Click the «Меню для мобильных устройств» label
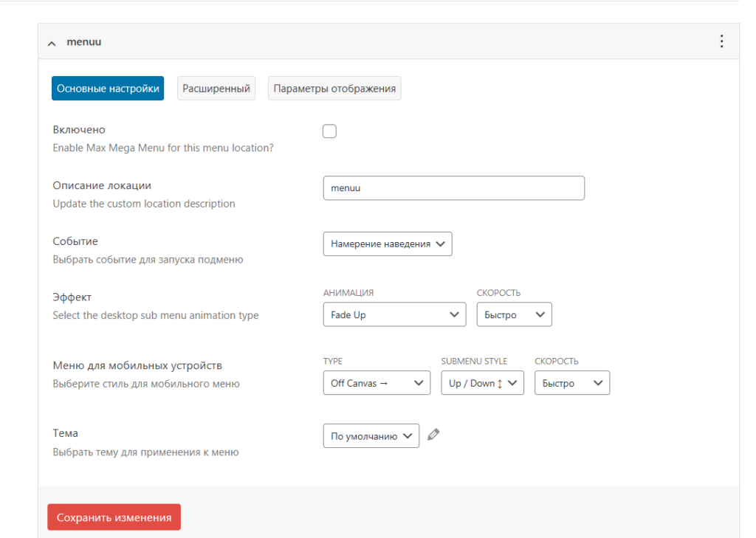Image resolution: width=756 pixels, height=538 pixels. [137, 365]
